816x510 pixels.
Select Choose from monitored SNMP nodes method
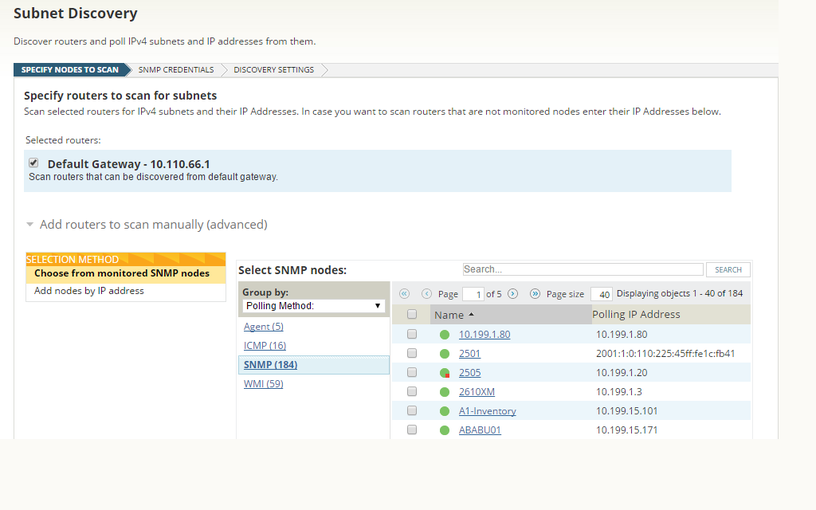point(122,273)
